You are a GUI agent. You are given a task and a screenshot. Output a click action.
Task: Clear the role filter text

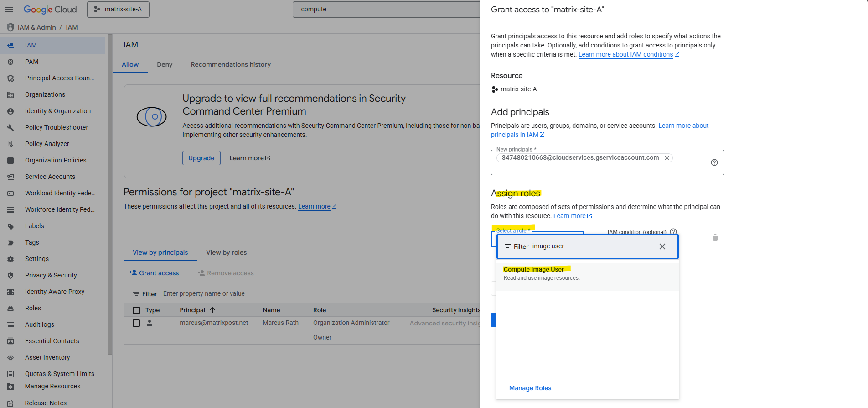pos(662,246)
